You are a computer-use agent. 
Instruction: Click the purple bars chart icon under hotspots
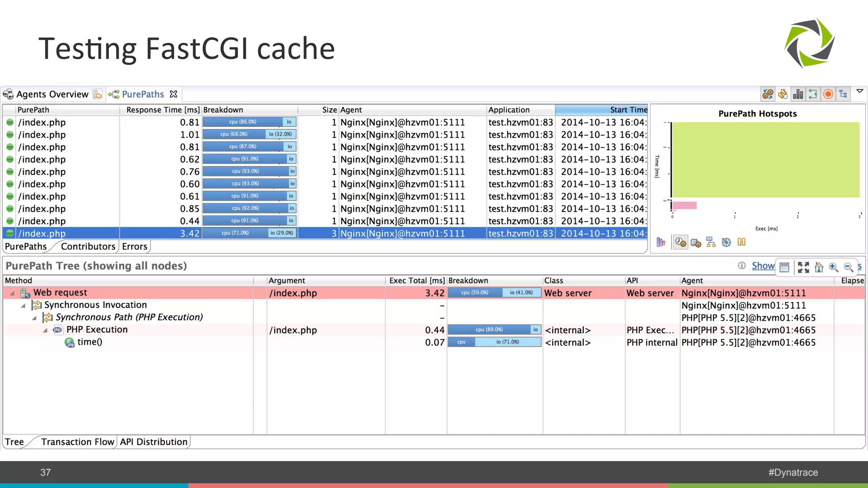point(661,242)
